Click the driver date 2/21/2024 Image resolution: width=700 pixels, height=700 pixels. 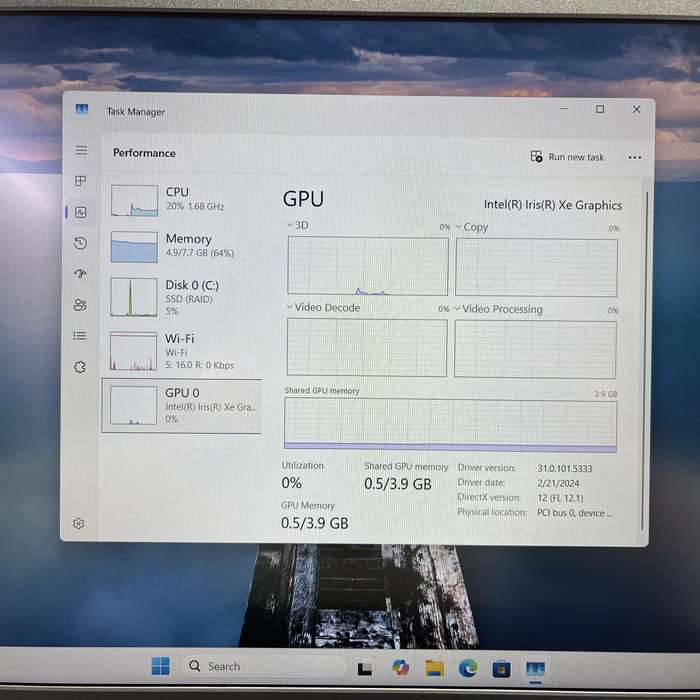pyautogui.click(x=558, y=483)
